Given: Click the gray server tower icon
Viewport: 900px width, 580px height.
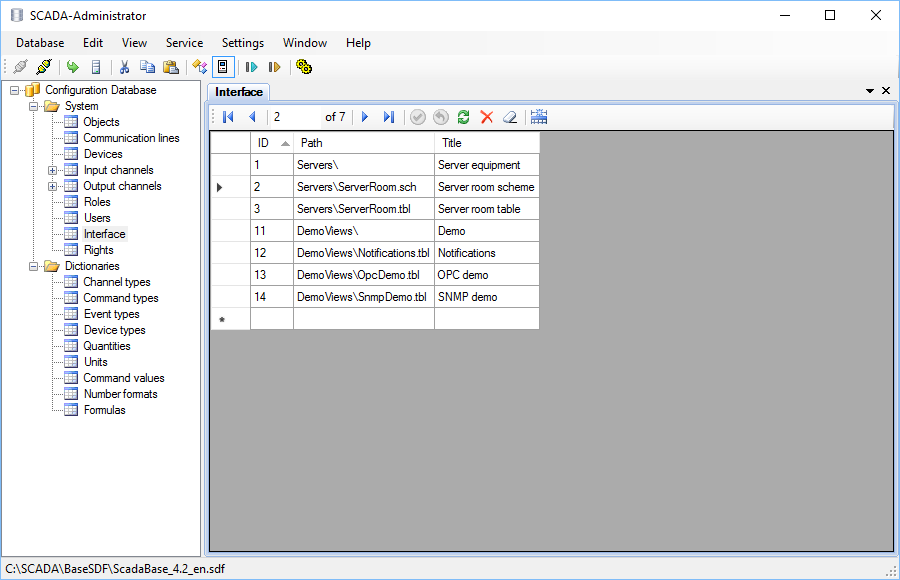Looking at the screenshot, I should click(96, 67).
